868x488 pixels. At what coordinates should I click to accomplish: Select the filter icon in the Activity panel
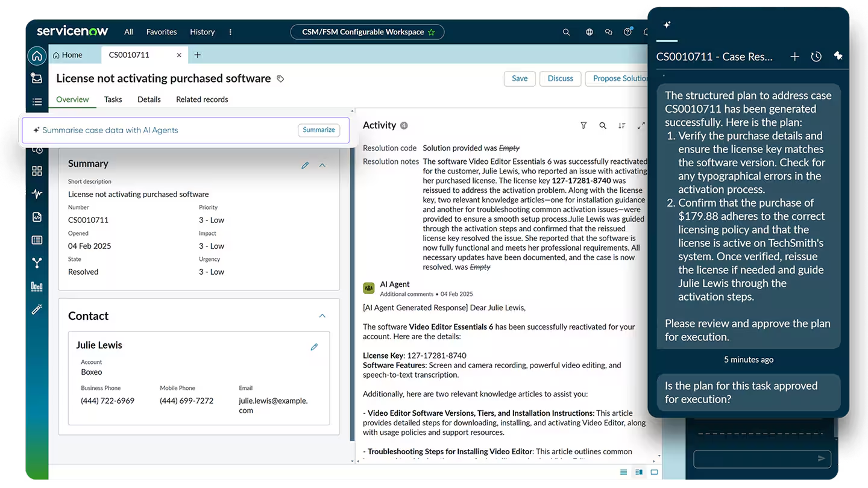(583, 125)
